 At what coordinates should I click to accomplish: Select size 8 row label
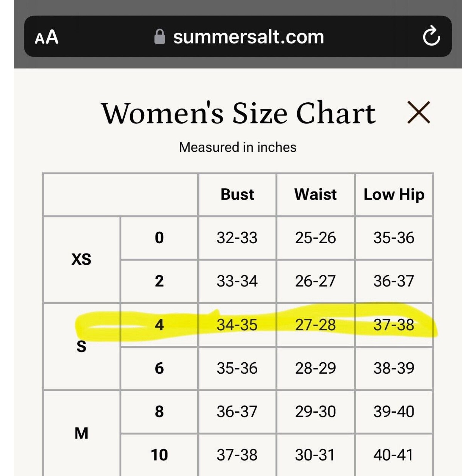pyautogui.click(x=159, y=412)
